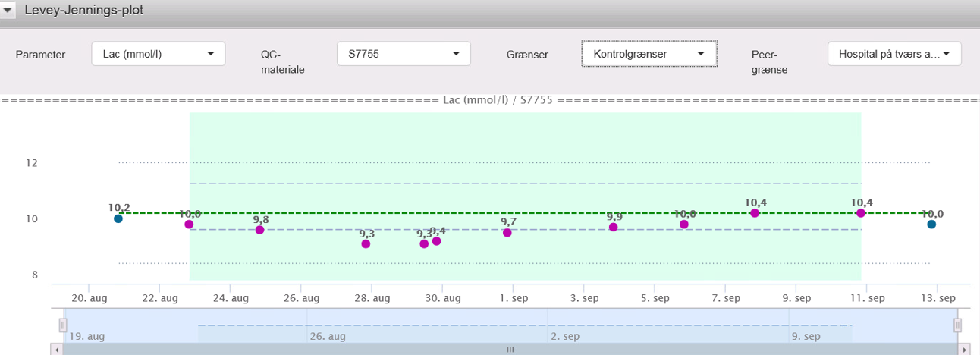Click the 10,4 point near 8. sep
Image resolution: width=980 pixels, height=355 pixels.
(755, 213)
